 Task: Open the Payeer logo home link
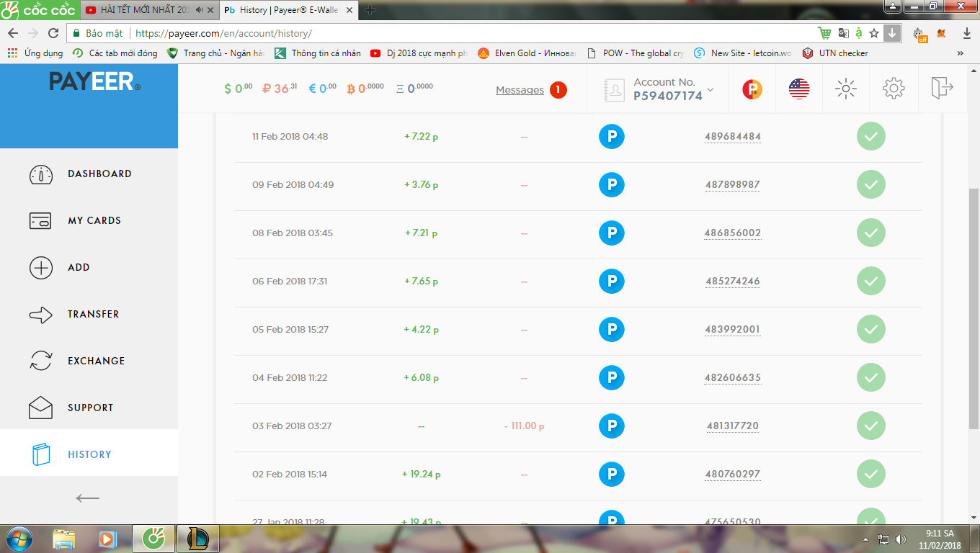[x=94, y=81]
